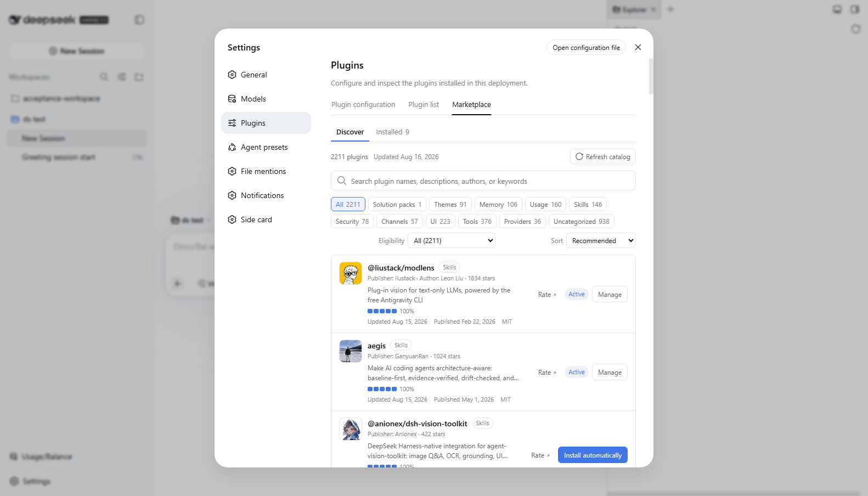Screen dimensions: 868x496
Task: Toggle sidebar panel icon near logo
Action: pyautogui.click(x=139, y=20)
